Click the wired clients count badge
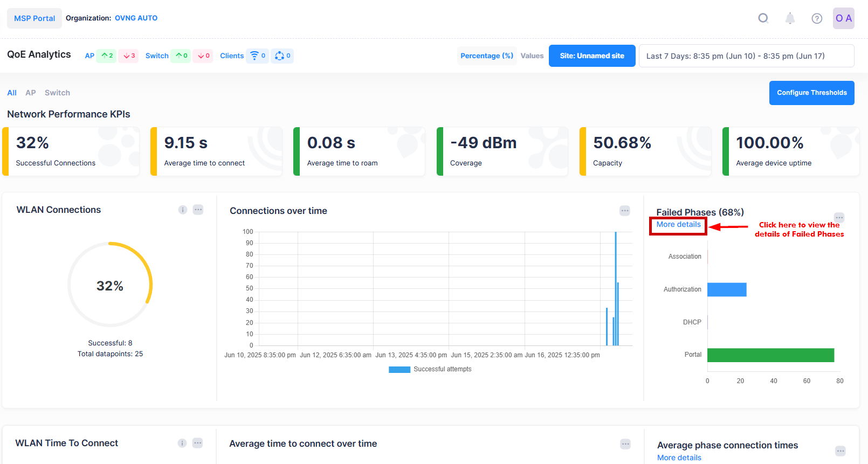 pos(283,56)
